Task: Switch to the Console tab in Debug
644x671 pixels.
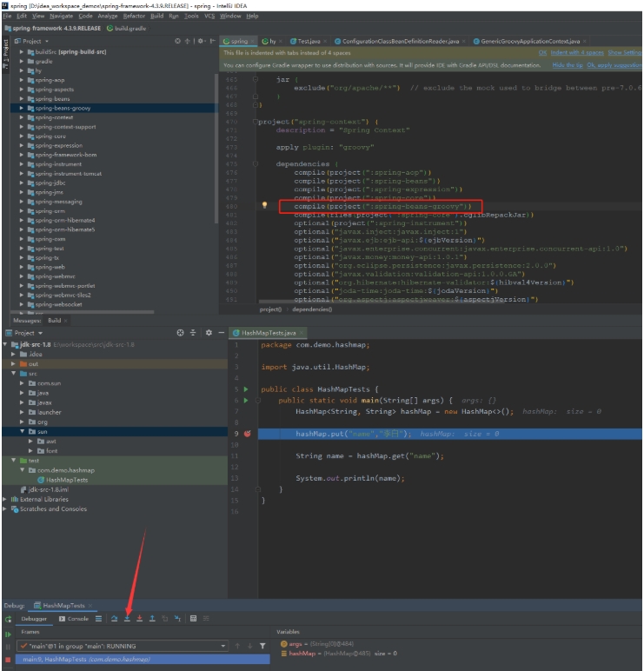Action: (74, 618)
